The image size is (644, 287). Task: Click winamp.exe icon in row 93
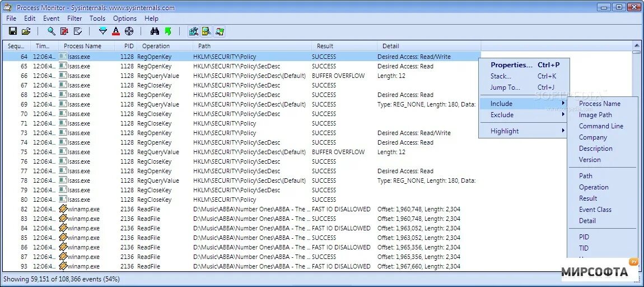coord(63,266)
